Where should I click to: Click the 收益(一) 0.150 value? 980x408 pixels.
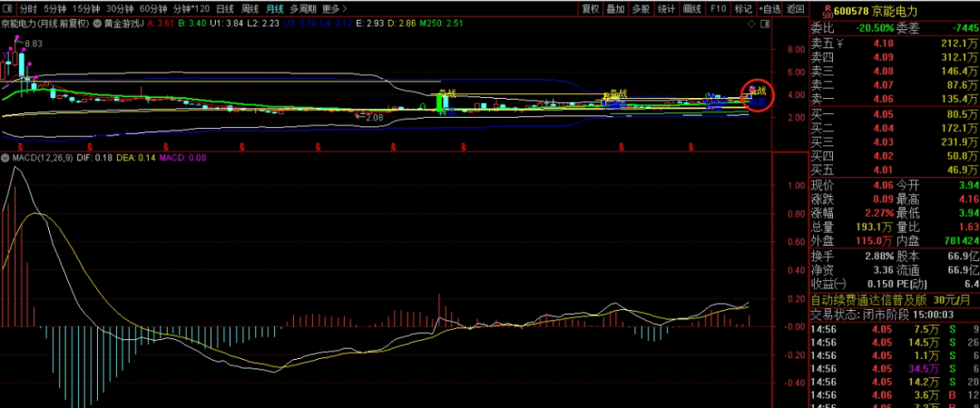click(882, 285)
